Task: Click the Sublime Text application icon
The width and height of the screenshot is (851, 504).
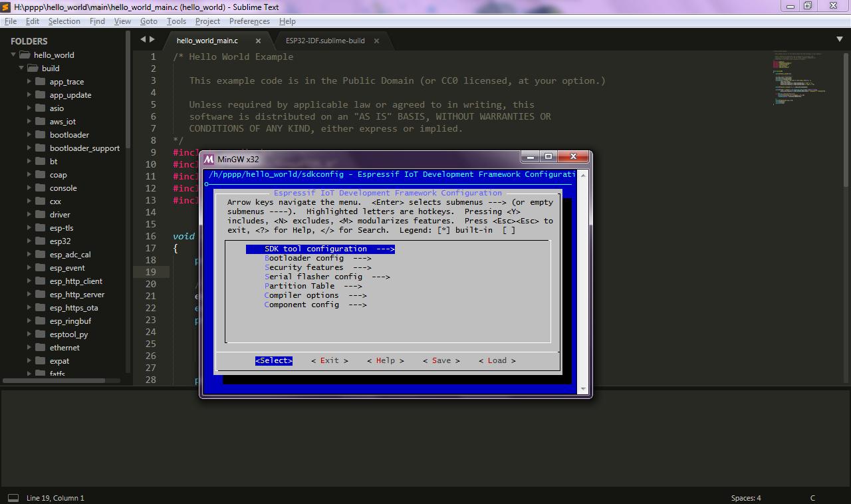Action: pyautogui.click(x=5, y=6)
